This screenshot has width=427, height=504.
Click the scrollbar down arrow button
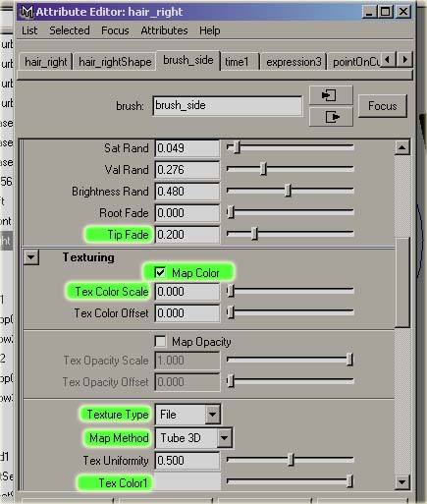(402, 482)
